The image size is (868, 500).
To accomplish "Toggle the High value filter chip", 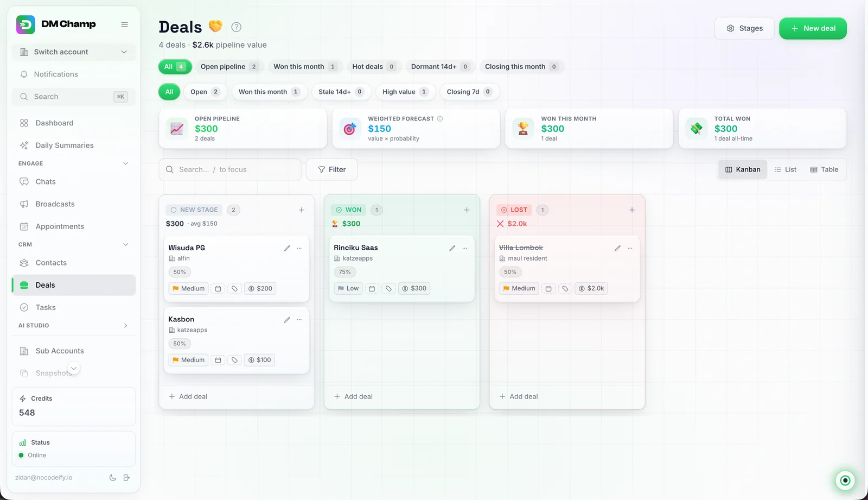I will coord(405,92).
